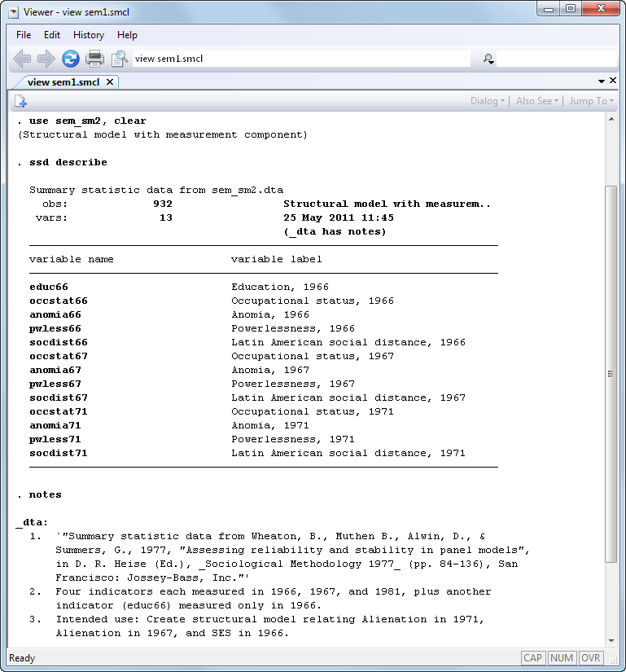Viewport: 626px width, 672px height.
Task: Click the variable name anomia66
Action: (55, 314)
